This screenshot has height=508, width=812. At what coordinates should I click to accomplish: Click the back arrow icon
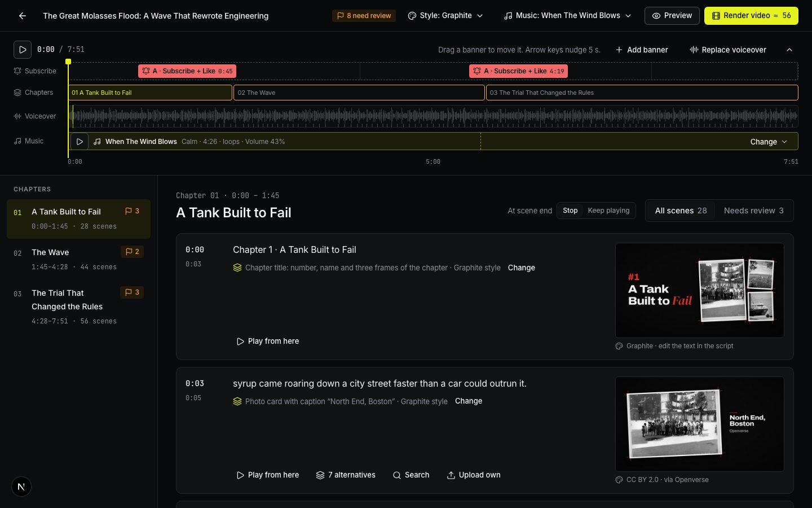point(23,16)
